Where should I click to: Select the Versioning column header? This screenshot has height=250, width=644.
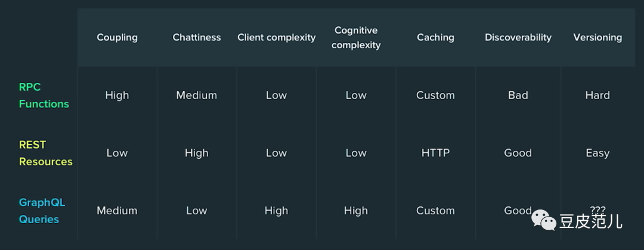(x=597, y=37)
